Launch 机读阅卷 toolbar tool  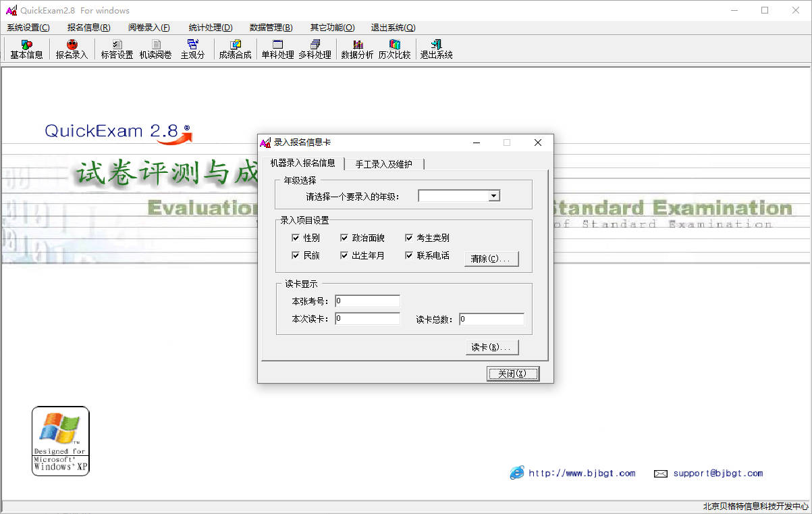[x=155, y=49]
